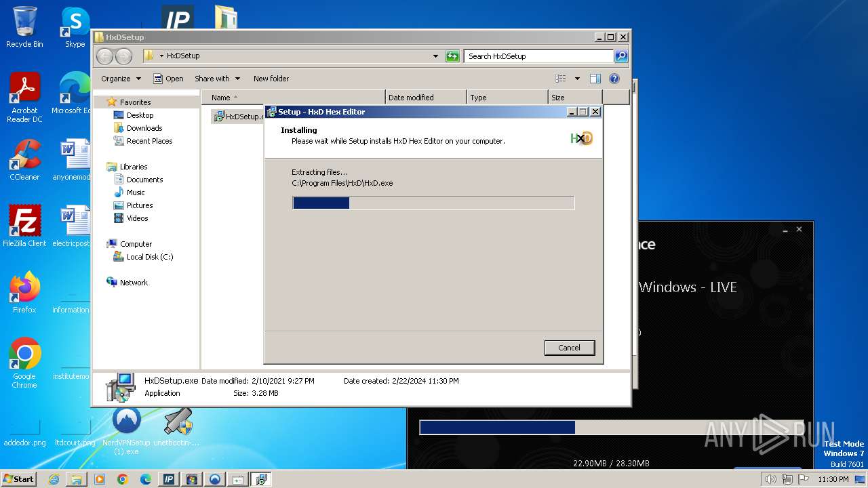Expand the Share with menu
Image resolution: width=868 pixels, height=488 pixels.
(x=217, y=79)
